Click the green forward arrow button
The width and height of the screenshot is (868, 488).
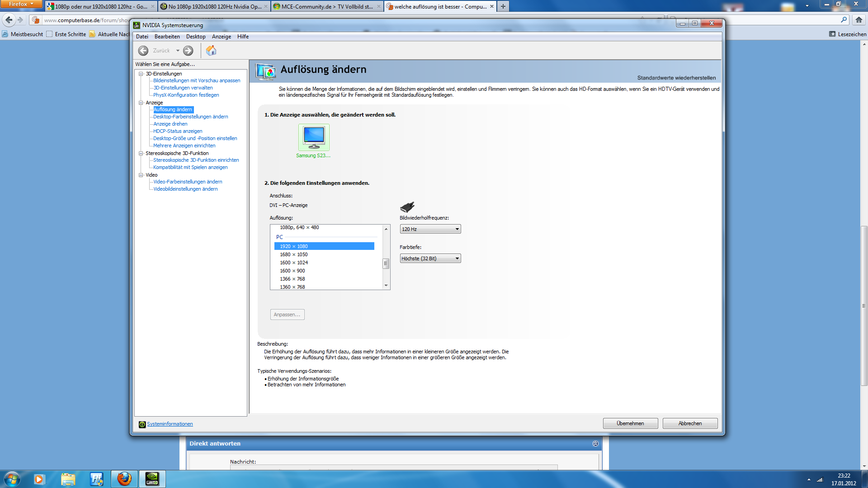[x=188, y=51]
